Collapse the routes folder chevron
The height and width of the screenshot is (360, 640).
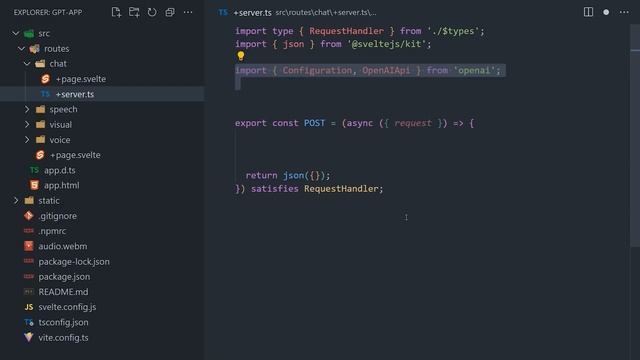[22, 49]
